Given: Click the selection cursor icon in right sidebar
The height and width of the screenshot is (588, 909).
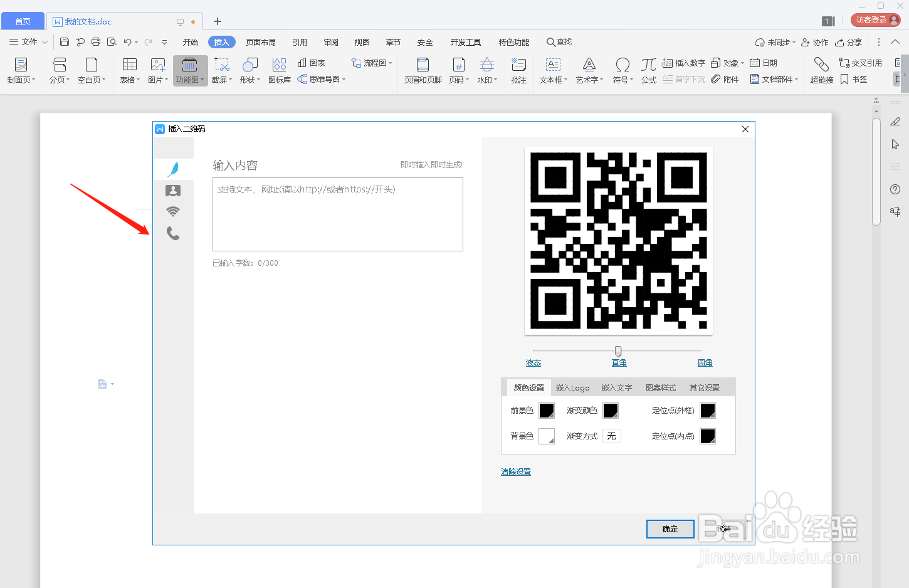Looking at the screenshot, I should (x=895, y=144).
